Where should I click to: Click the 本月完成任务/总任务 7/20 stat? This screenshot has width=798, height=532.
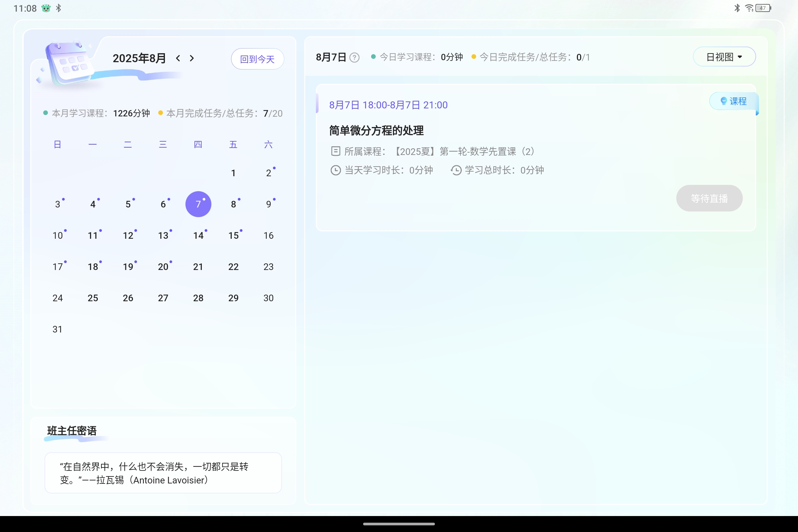pyautogui.click(x=220, y=113)
